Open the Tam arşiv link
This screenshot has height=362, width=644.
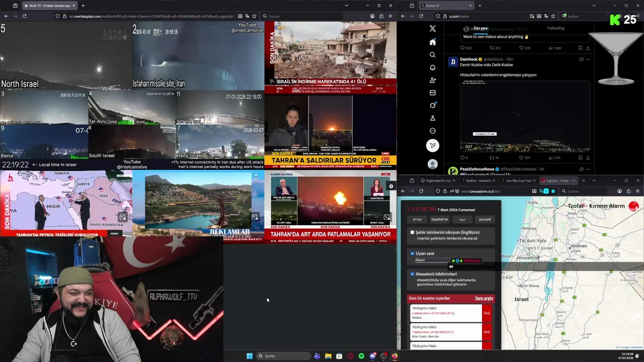coord(484,298)
